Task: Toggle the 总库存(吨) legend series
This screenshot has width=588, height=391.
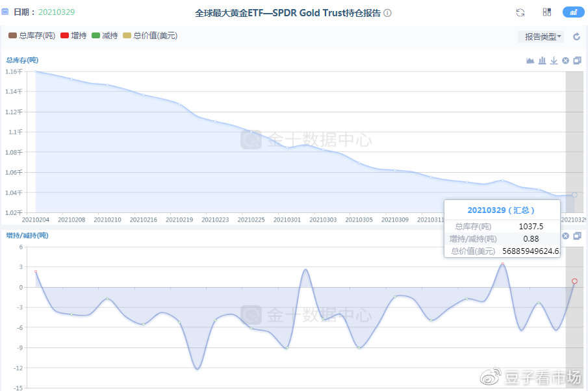Action: pyautogui.click(x=32, y=36)
